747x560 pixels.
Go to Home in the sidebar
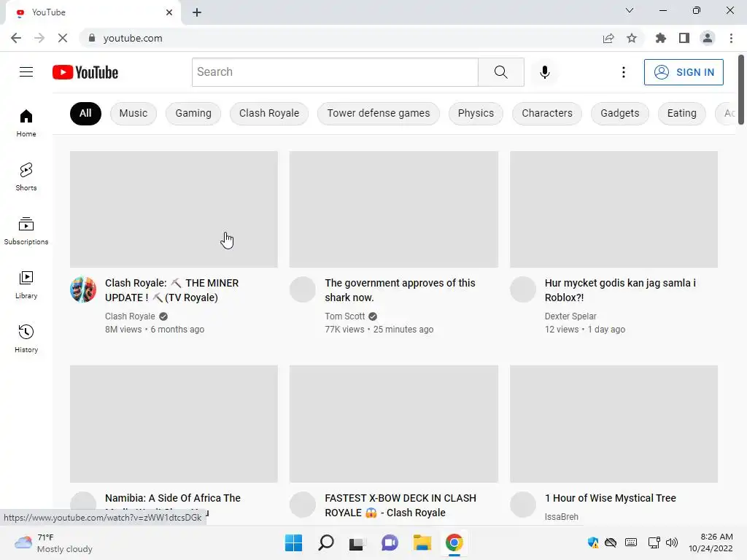(x=26, y=122)
